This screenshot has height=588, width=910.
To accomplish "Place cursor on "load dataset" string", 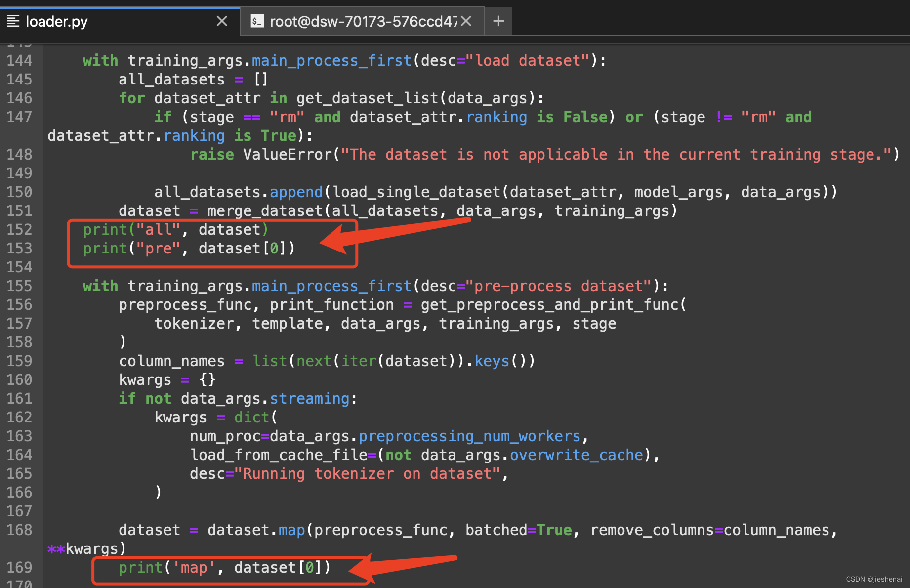I will pyautogui.click(x=528, y=60).
